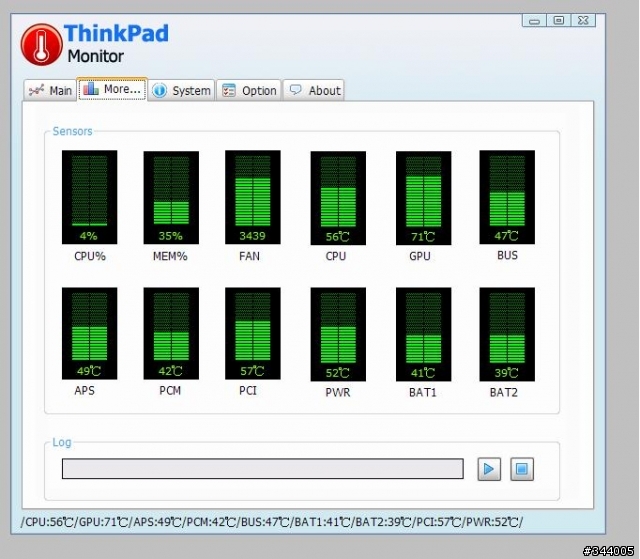Click the GPU temperature gauge at 71°C
This screenshot has width=640, height=559.
[423, 198]
